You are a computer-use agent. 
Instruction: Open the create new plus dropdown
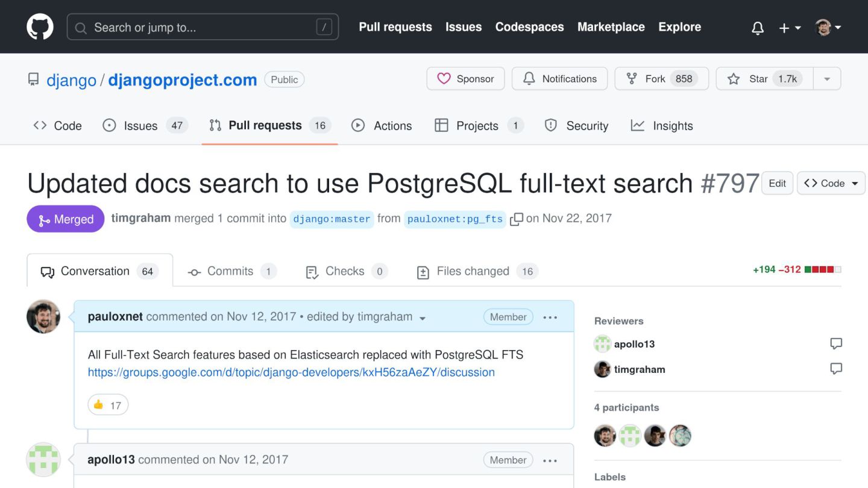coord(789,28)
